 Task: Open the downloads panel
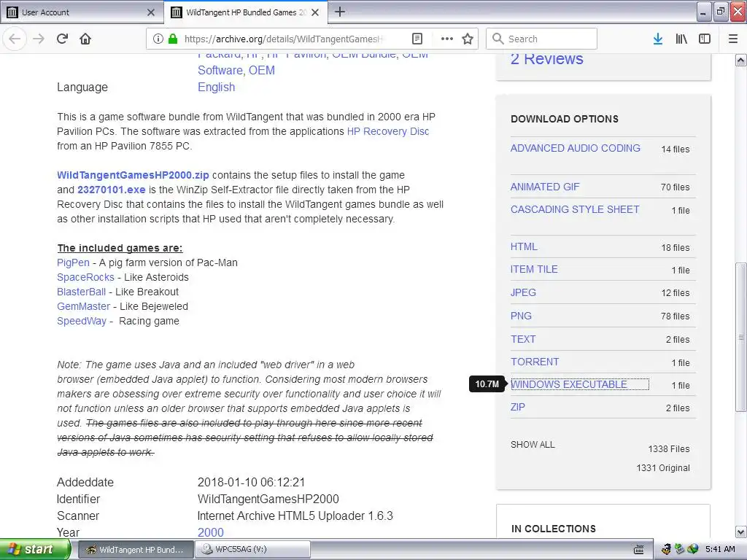click(x=657, y=39)
